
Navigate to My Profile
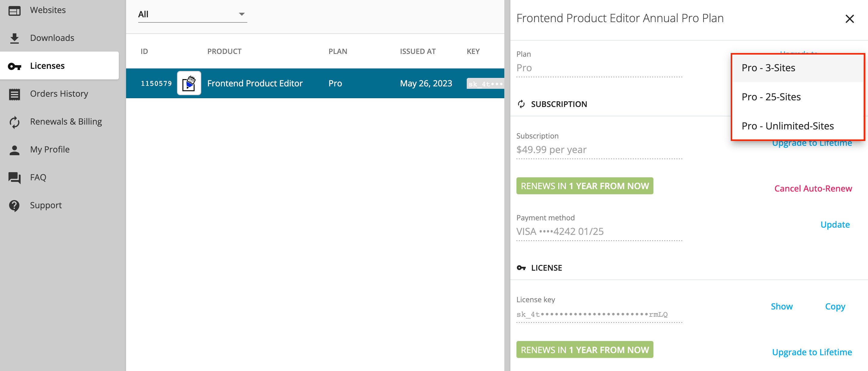(50, 149)
